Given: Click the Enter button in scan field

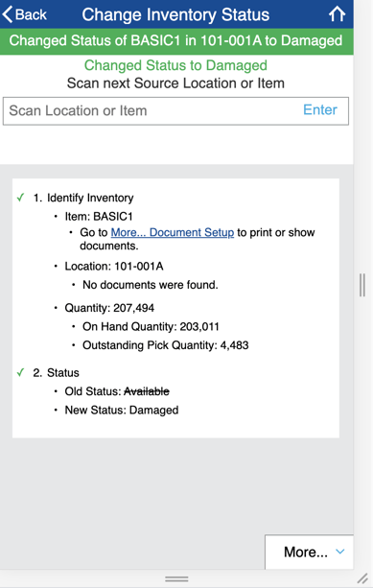Looking at the screenshot, I should tap(320, 110).
